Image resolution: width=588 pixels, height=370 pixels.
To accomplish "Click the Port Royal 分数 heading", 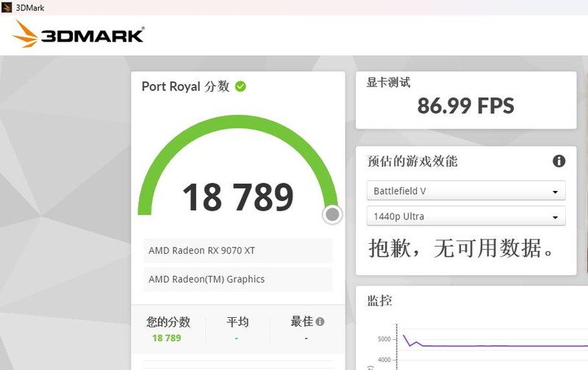I will 185,87.
